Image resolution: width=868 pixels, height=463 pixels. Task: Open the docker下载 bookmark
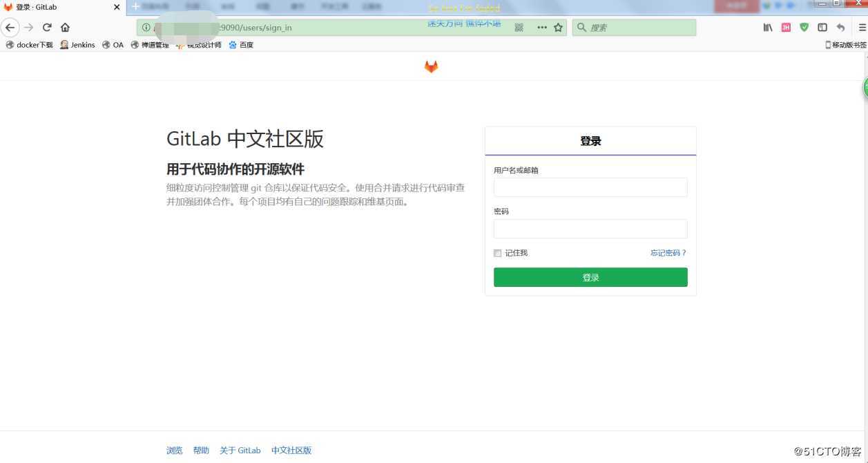click(x=29, y=45)
